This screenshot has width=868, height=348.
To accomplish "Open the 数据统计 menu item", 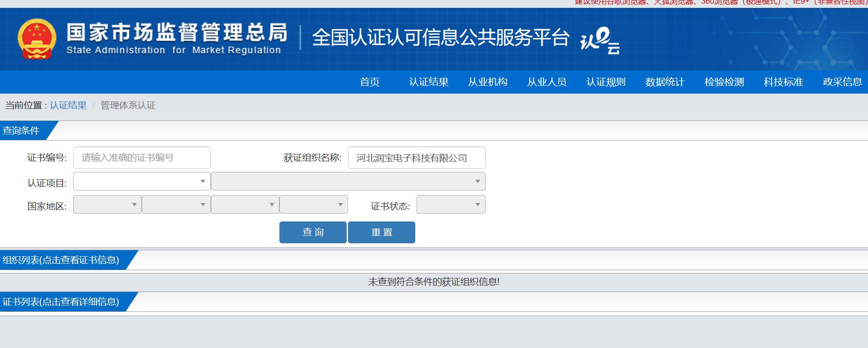I will pyautogui.click(x=665, y=82).
